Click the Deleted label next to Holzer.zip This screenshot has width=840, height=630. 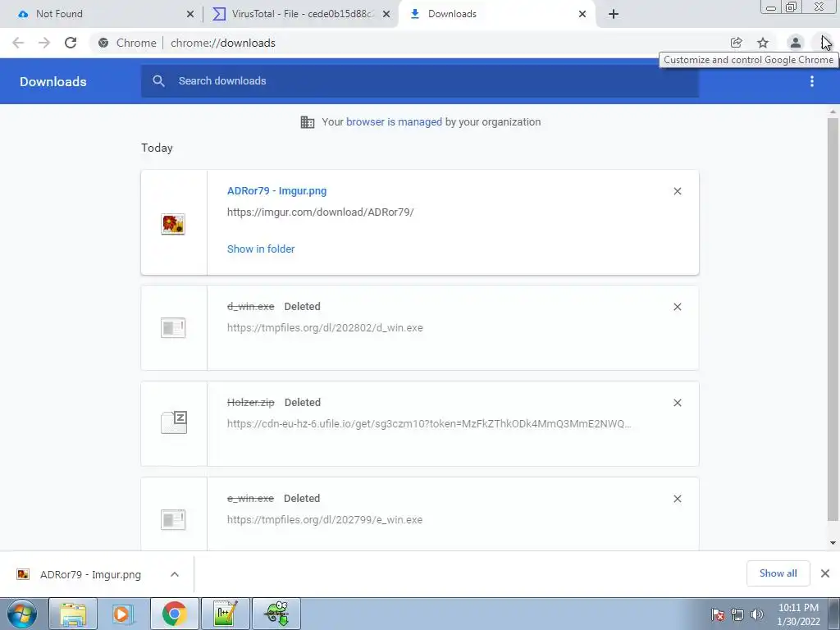point(303,402)
